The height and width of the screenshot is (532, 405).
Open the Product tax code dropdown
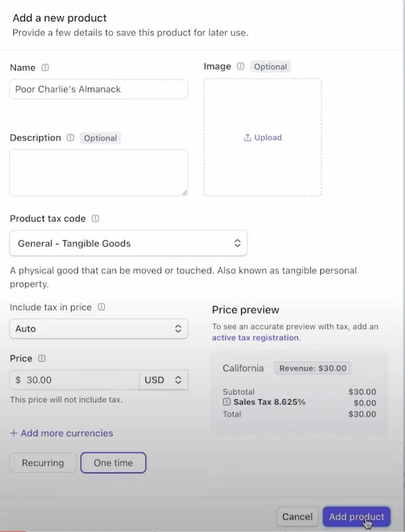pyautogui.click(x=128, y=244)
